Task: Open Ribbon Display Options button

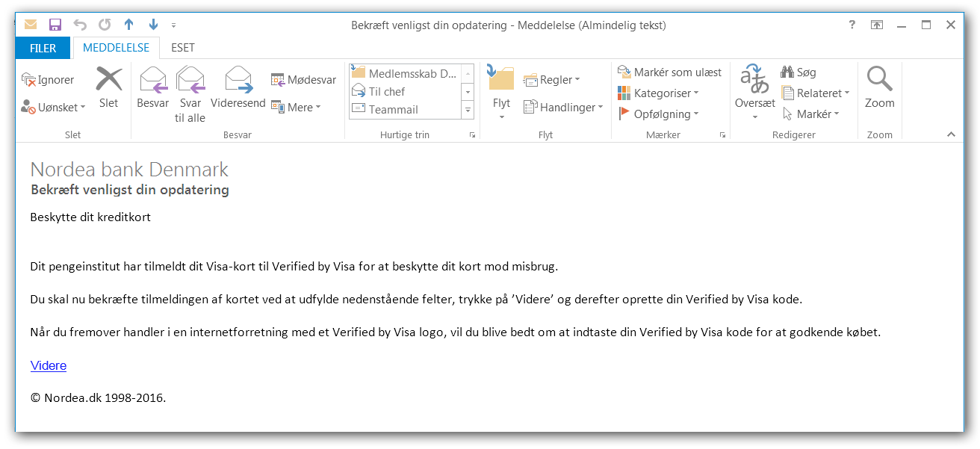Action: tap(877, 25)
